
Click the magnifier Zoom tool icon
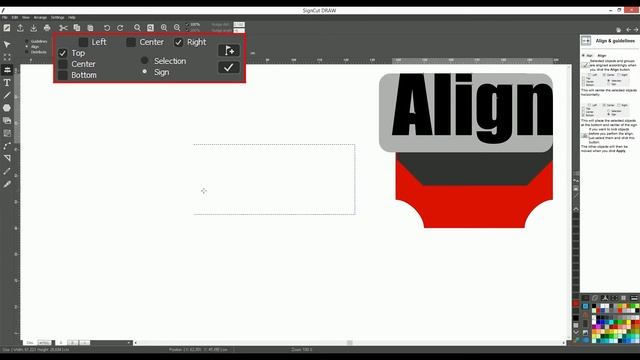pyautogui.click(x=137, y=28)
